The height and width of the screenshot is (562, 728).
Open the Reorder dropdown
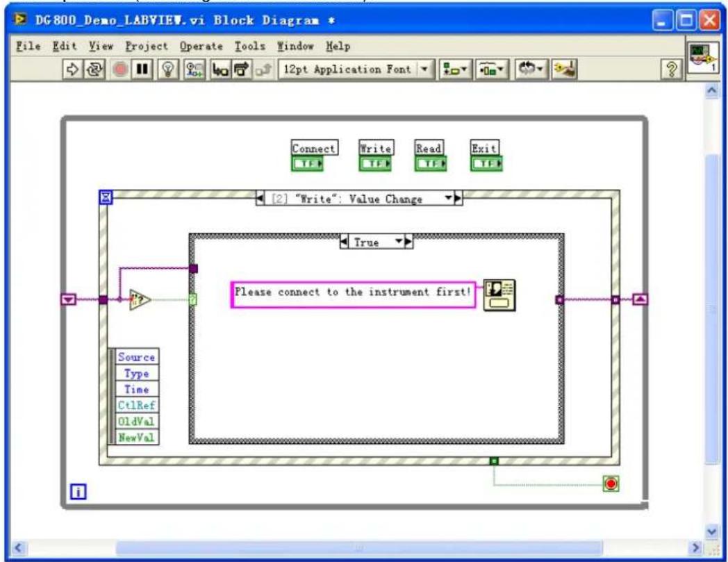[x=531, y=69]
